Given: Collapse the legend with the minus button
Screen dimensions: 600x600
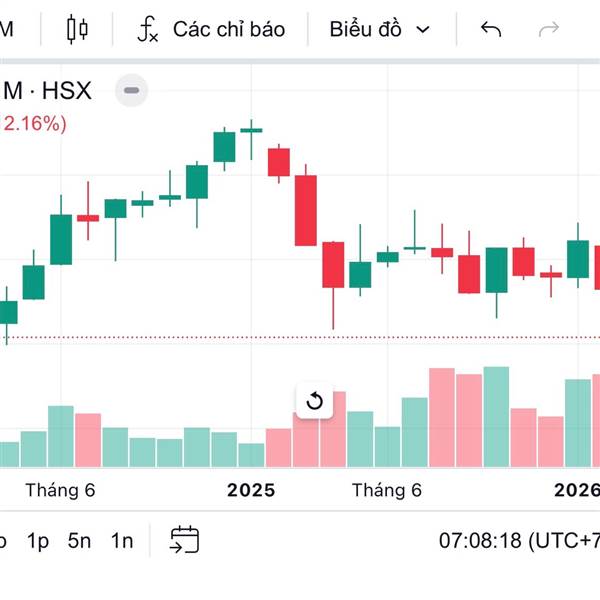Looking at the screenshot, I should 132,92.
